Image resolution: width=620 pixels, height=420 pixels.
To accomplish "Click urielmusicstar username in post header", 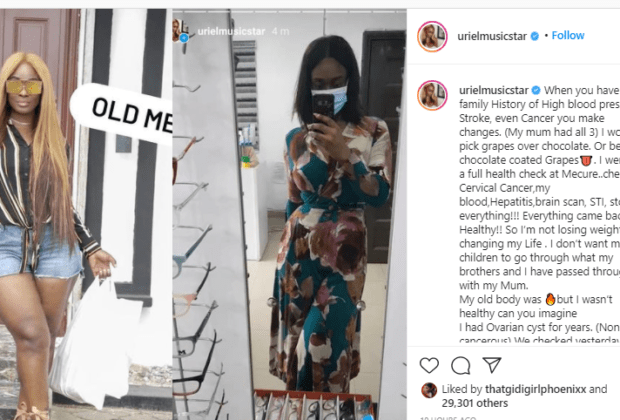I will 492,36.
